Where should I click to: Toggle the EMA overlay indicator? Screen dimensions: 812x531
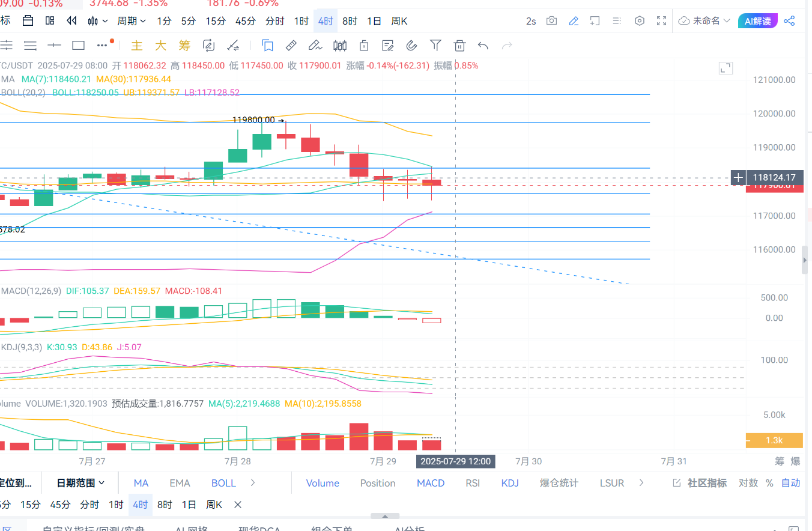coord(180,483)
